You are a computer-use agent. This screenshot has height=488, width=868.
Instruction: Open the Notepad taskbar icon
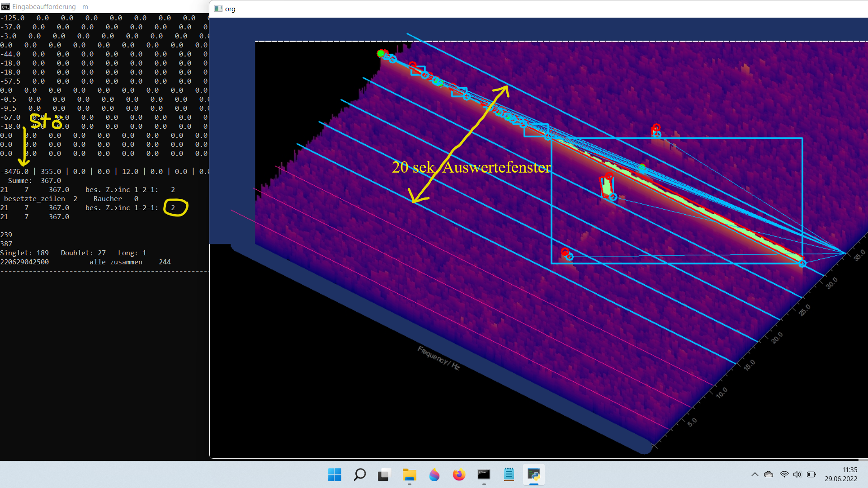coord(509,474)
